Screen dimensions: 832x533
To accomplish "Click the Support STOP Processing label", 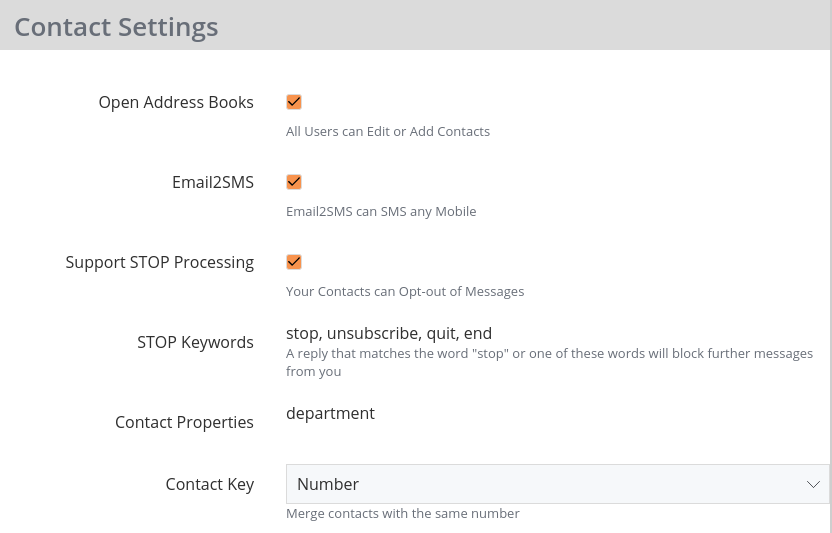I will point(160,262).
